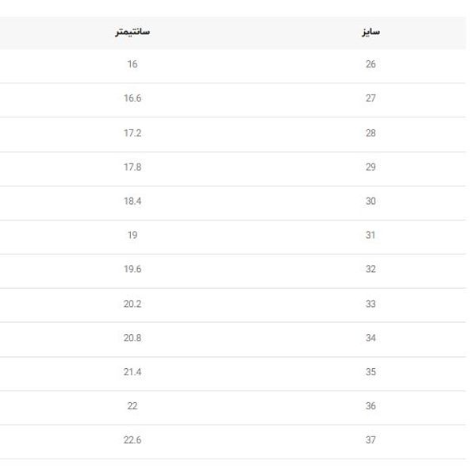This screenshot has height=476, width=476.
Task: Click size 28 in the table
Action: 370,133
